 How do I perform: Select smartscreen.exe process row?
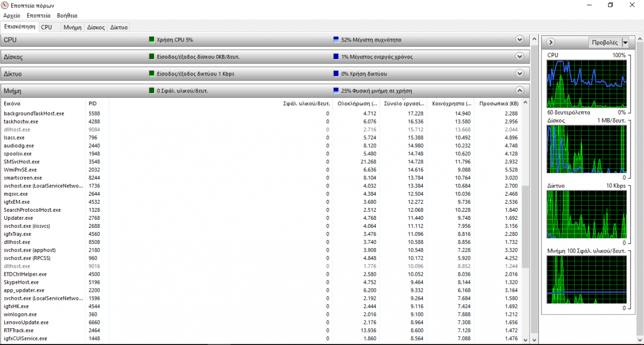click(x=261, y=178)
